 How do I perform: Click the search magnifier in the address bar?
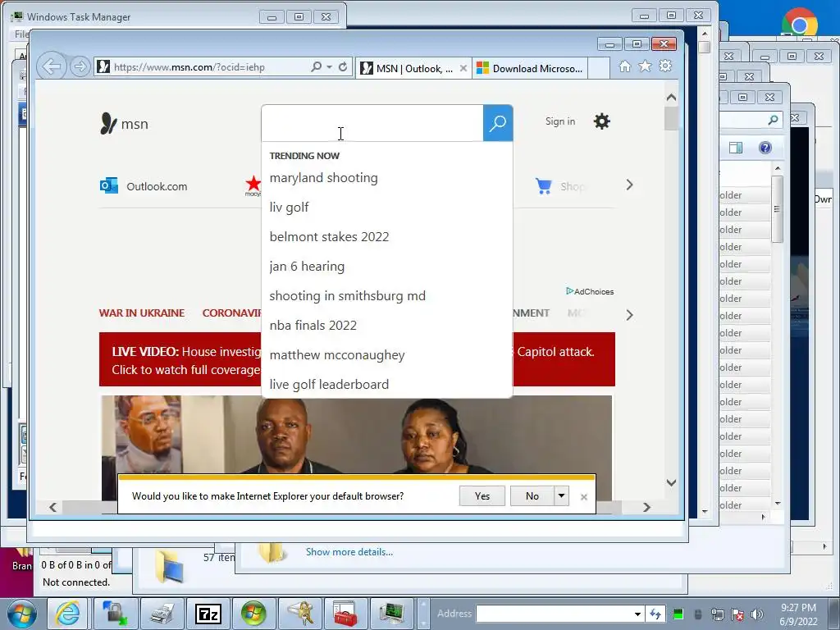316,67
